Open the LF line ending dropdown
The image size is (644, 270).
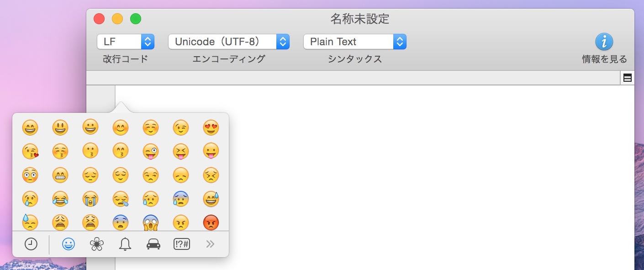[x=126, y=42]
